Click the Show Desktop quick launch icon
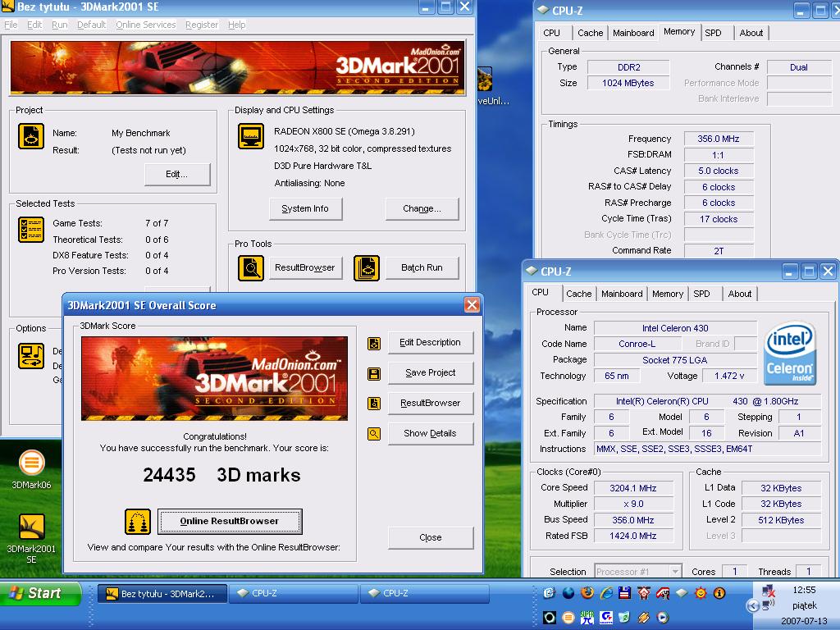The height and width of the screenshot is (630, 840). pyautogui.click(x=550, y=592)
